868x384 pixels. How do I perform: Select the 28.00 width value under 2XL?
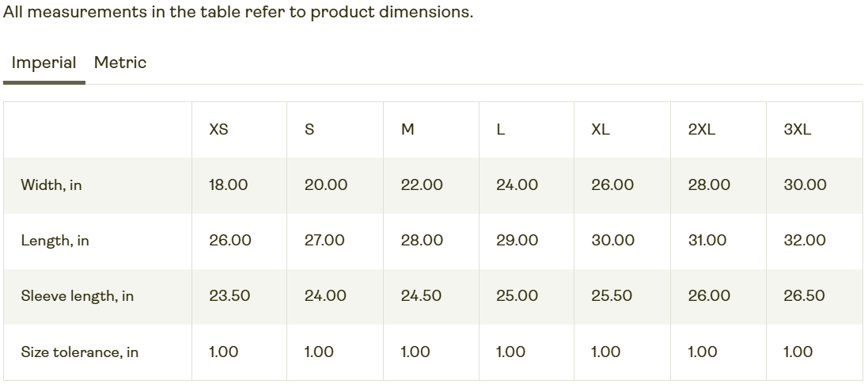click(709, 185)
